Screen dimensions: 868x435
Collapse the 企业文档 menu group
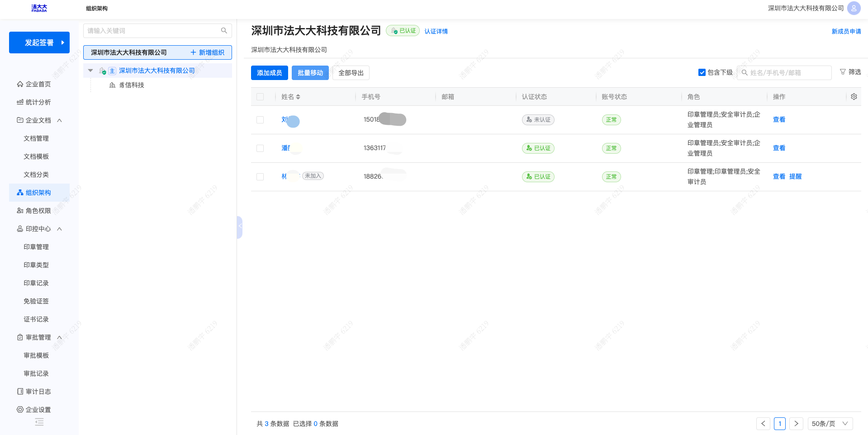click(59, 120)
